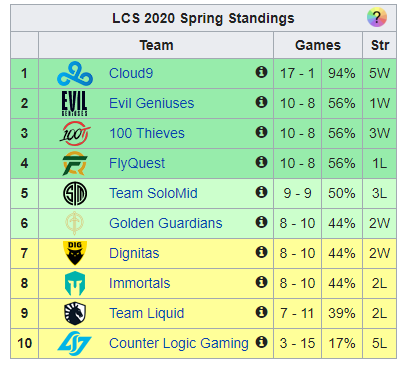Click the info icon for Counter Logic Gaming
The image size is (406, 365).
(261, 342)
